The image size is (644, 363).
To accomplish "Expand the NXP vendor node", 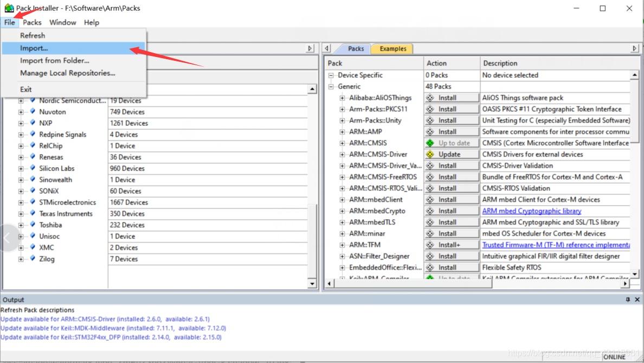I will pyautogui.click(x=21, y=123).
